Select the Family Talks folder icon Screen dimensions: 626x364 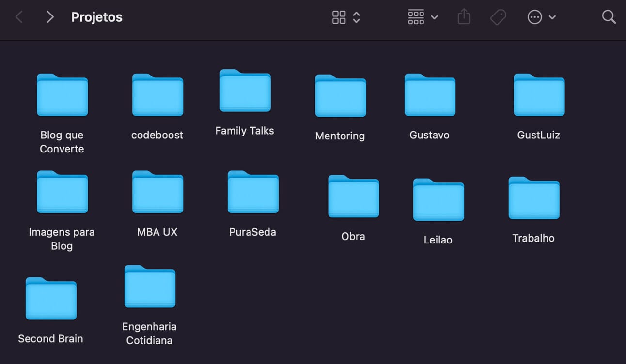point(245,91)
